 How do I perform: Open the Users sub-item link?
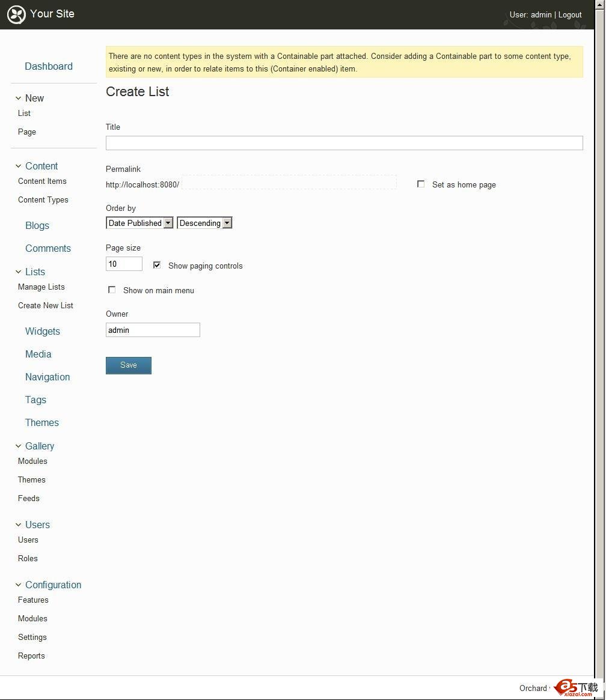tap(28, 540)
